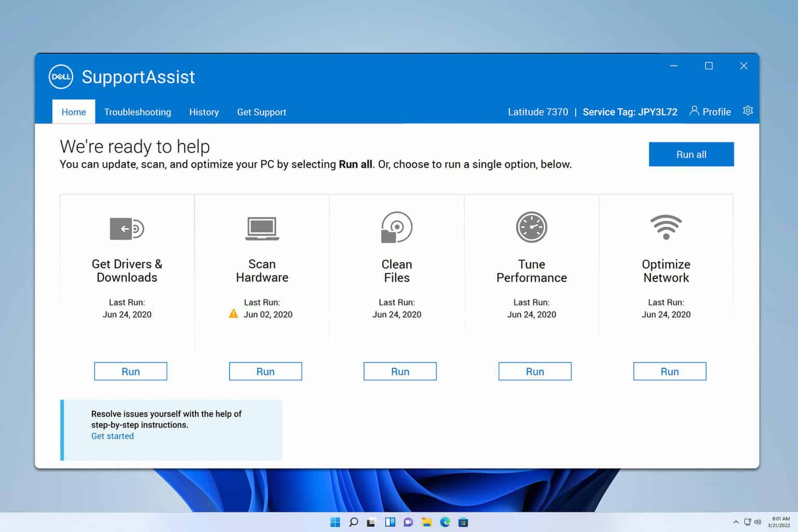Open Microsoft Store from the taskbar
The image size is (798, 532).
(x=463, y=522)
